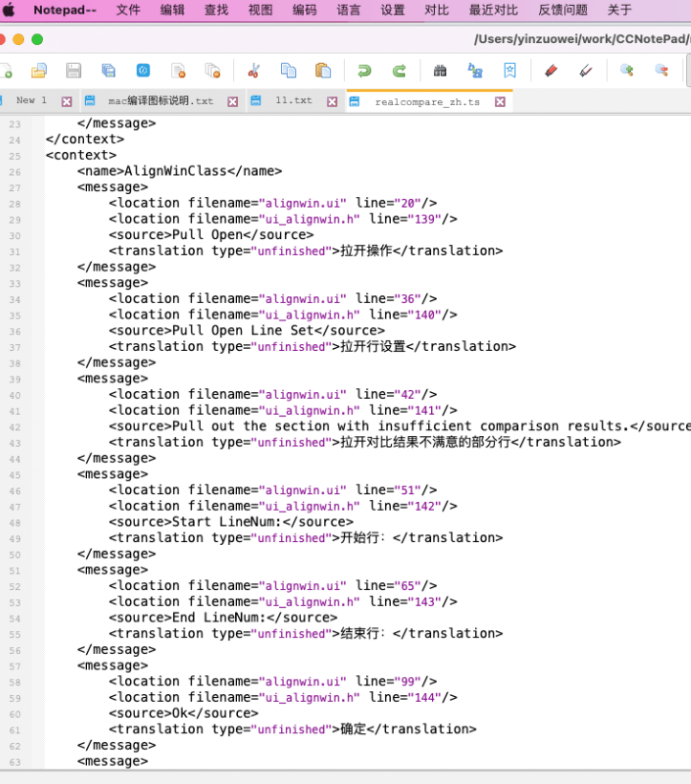Click the Zoom in magnifier icon
Image resolution: width=691 pixels, height=784 pixels.
click(x=627, y=71)
